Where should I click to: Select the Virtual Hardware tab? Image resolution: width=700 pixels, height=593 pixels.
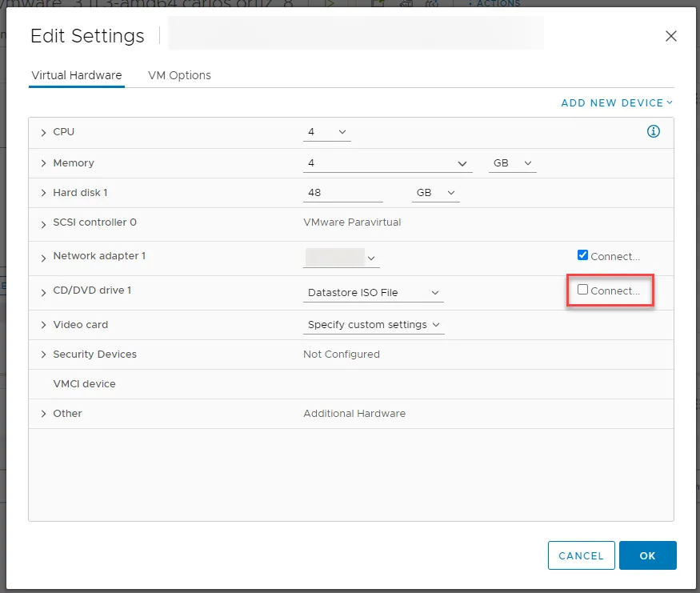coord(76,75)
